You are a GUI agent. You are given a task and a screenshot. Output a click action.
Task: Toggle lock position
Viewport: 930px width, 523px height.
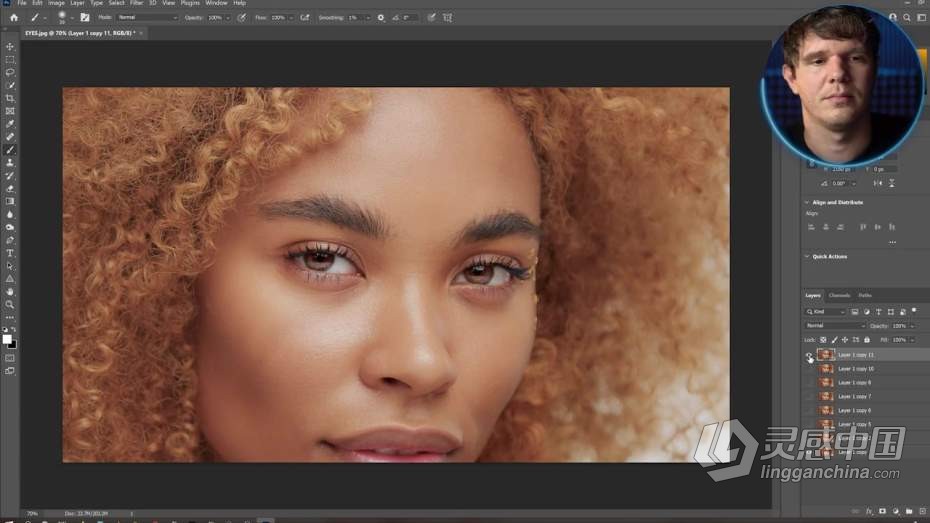(x=845, y=340)
